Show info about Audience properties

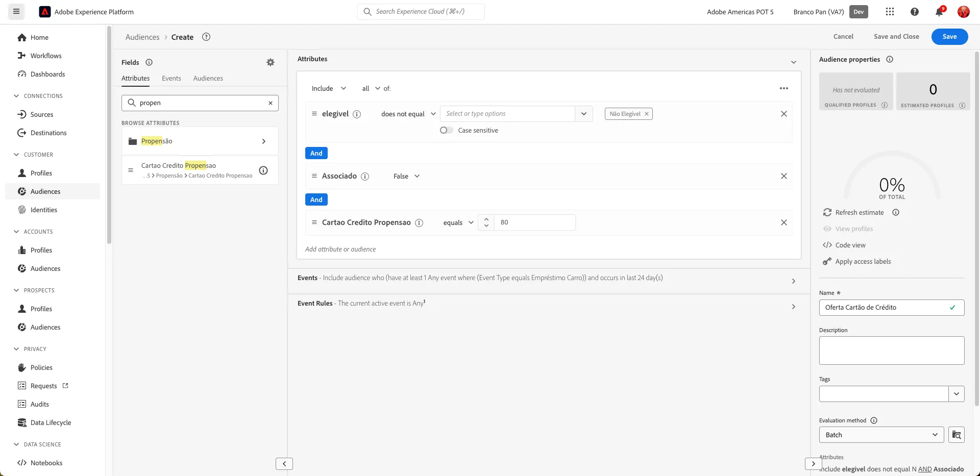pos(890,60)
